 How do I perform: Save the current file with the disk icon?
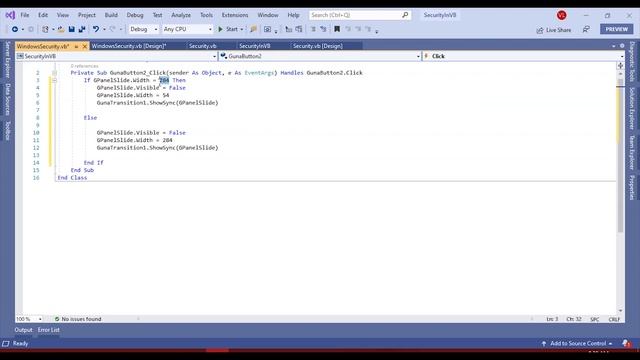tap(71, 29)
